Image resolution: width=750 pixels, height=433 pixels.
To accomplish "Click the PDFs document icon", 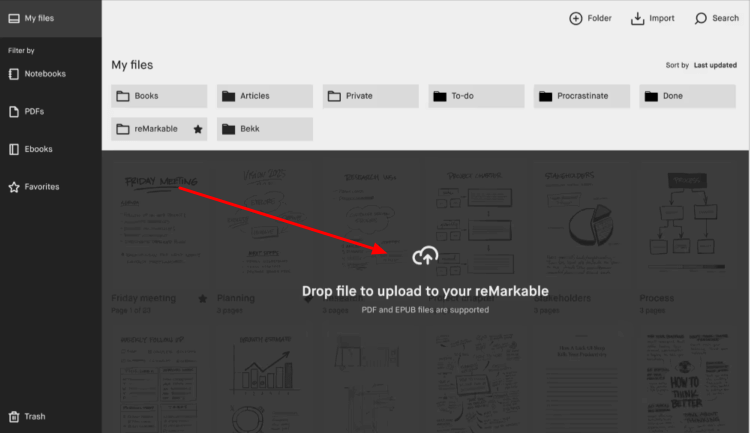I will pyautogui.click(x=14, y=111).
